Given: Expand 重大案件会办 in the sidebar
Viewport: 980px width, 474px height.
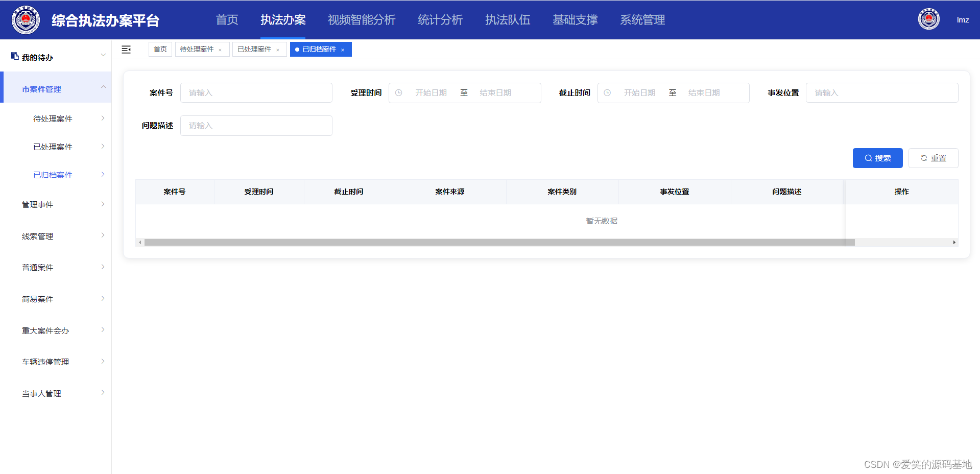Looking at the screenshot, I should click(56, 330).
